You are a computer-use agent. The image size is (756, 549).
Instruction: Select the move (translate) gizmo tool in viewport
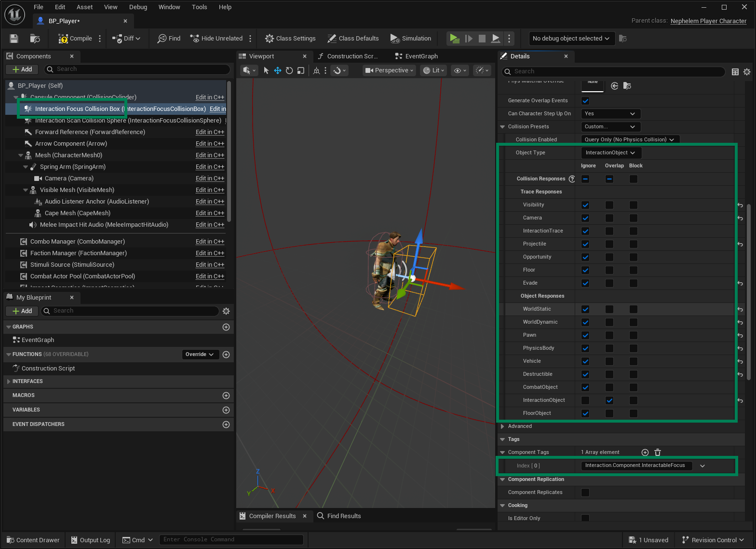tap(278, 70)
